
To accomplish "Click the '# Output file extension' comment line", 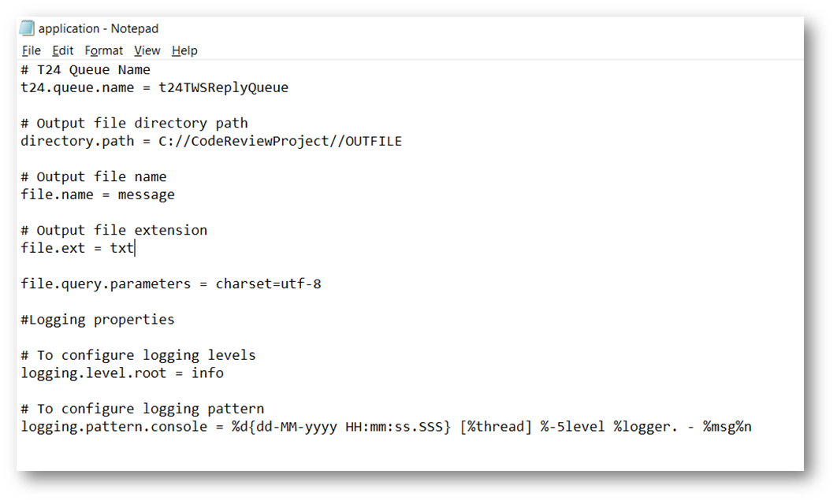I will pos(114,231).
